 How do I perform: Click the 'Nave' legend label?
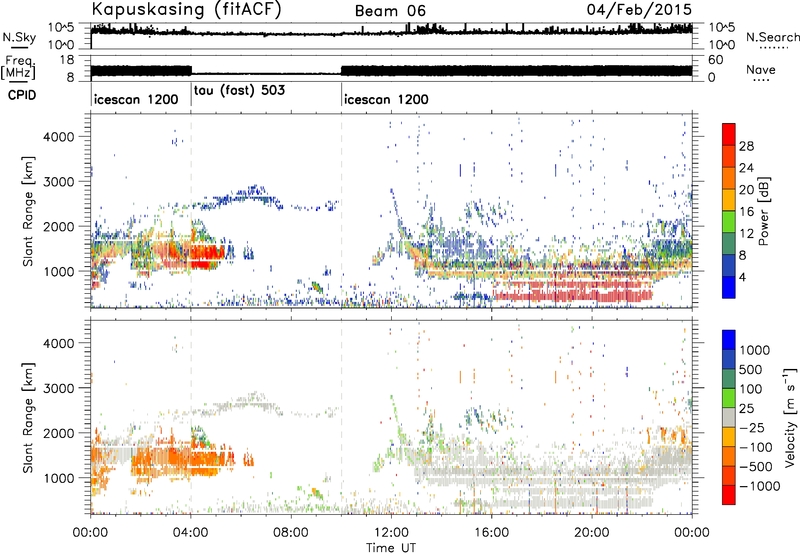pos(761,69)
